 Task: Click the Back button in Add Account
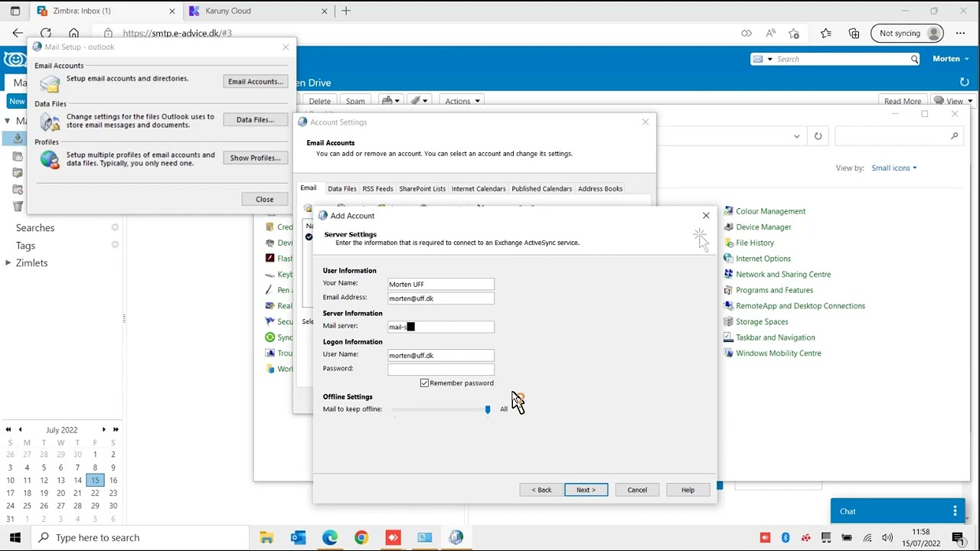pyautogui.click(x=541, y=490)
